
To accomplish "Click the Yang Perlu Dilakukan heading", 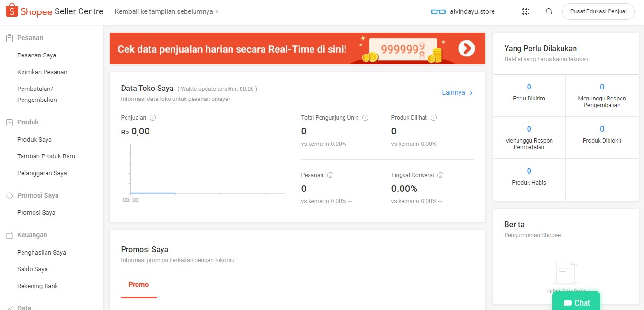I will pyautogui.click(x=540, y=48).
